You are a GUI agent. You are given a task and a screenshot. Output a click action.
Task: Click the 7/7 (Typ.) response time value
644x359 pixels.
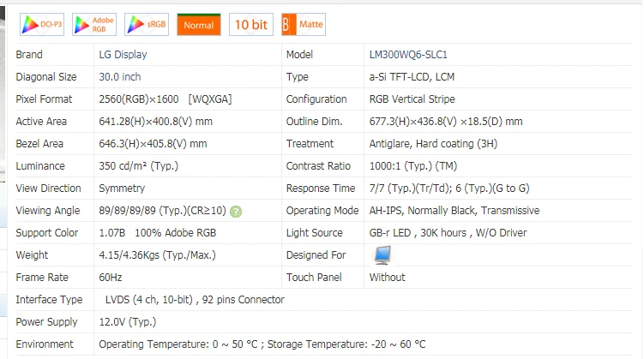pyautogui.click(x=449, y=188)
